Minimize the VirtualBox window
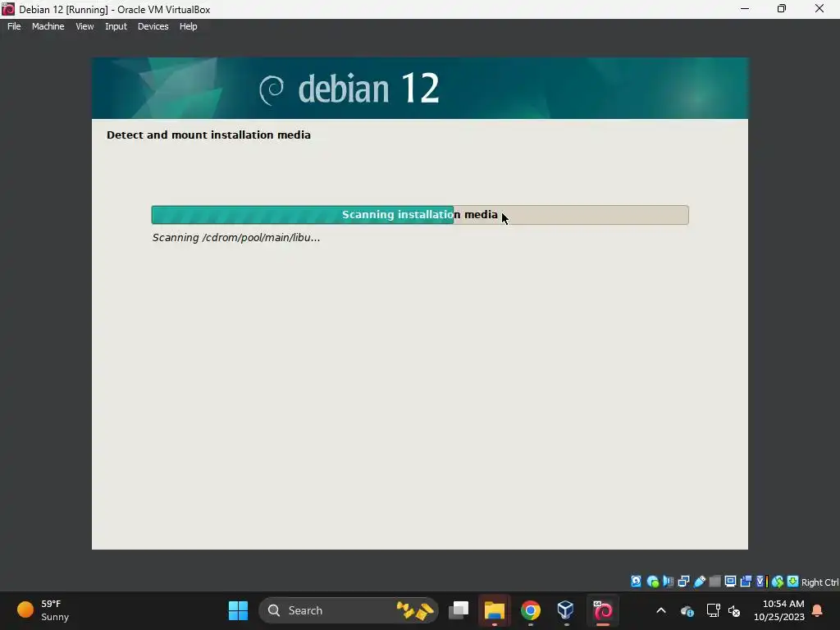The image size is (840, 630). coord(745,8)
